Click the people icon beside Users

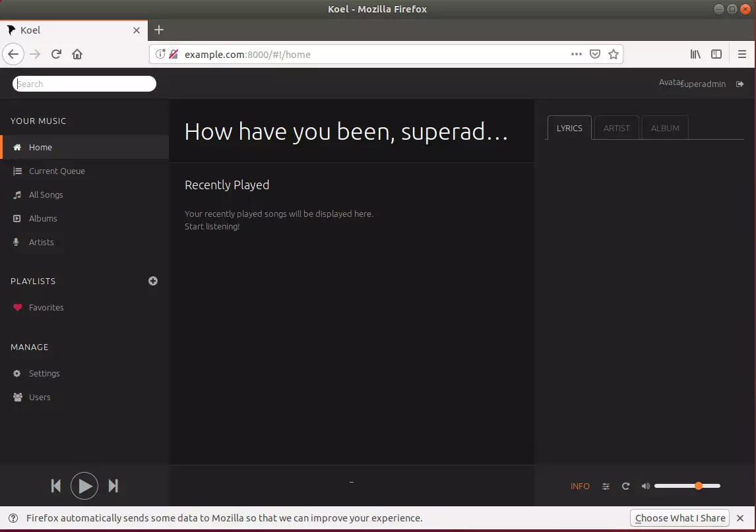tap(17, 397)
